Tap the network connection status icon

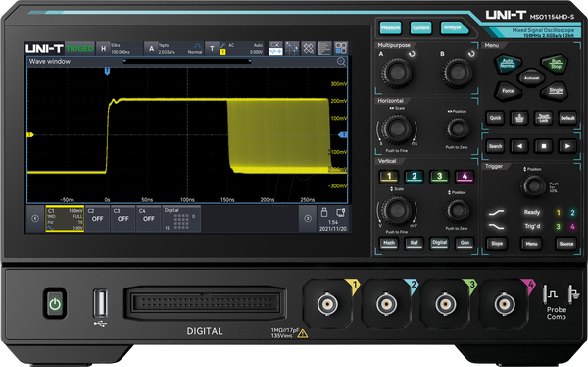click(x=340, y=213)
